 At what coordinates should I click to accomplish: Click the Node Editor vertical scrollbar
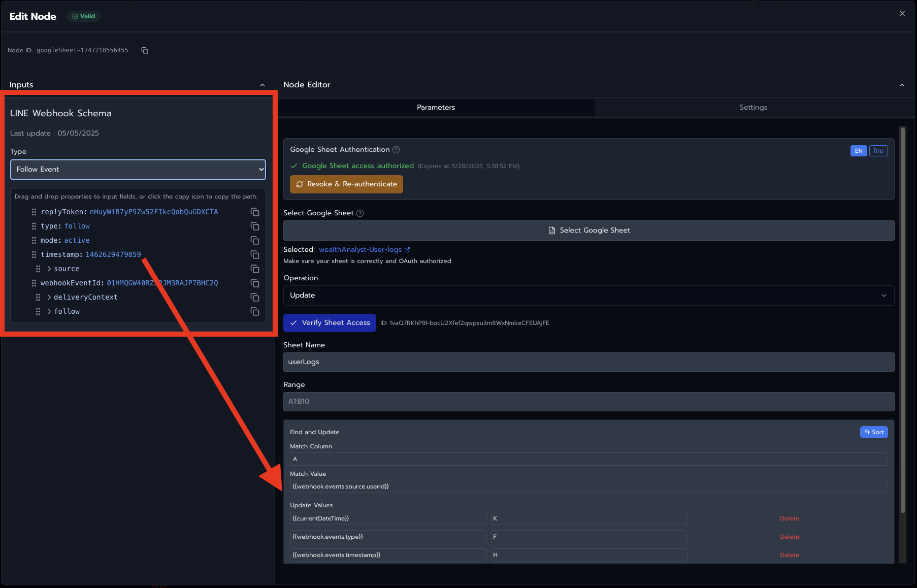[x=902, y=320]
